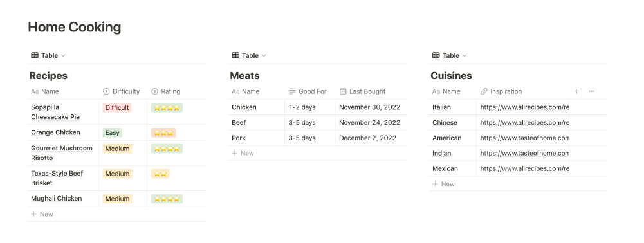Click the table icon above Recipes

tap(35, 55)
